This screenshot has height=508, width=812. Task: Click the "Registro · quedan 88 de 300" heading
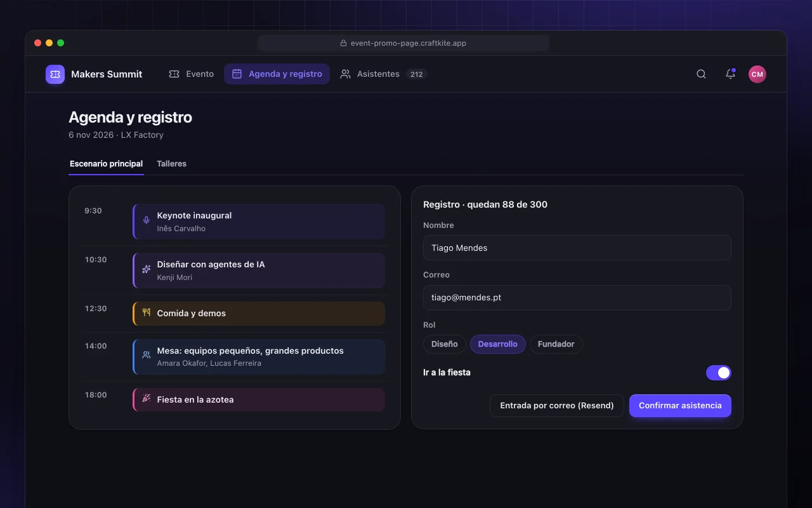click(485, 204)
